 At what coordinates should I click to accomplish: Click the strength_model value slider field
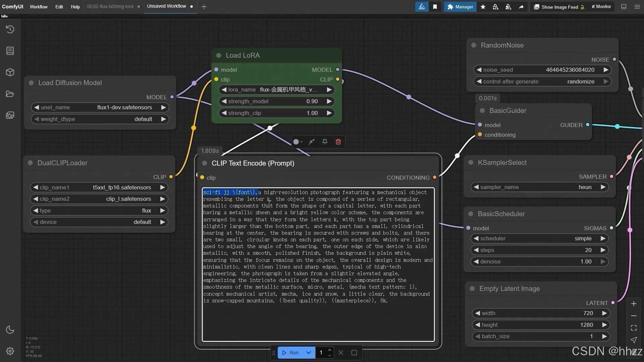coord(276,101)
